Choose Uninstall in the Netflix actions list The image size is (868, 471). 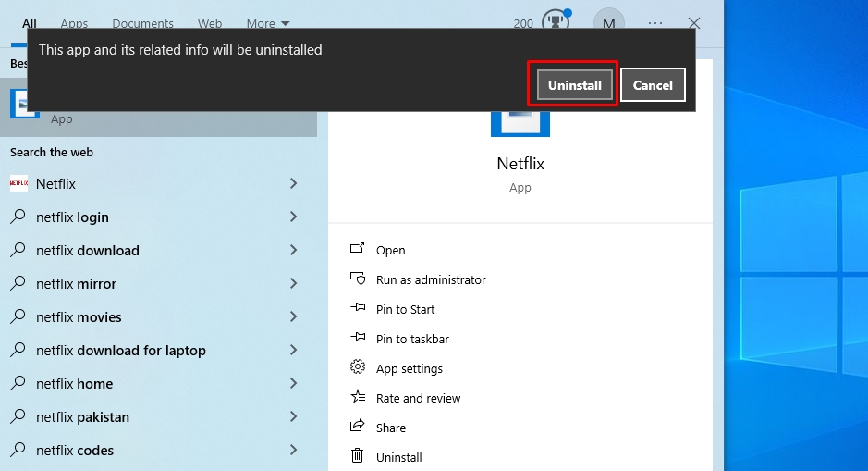[x=399, y=458]
